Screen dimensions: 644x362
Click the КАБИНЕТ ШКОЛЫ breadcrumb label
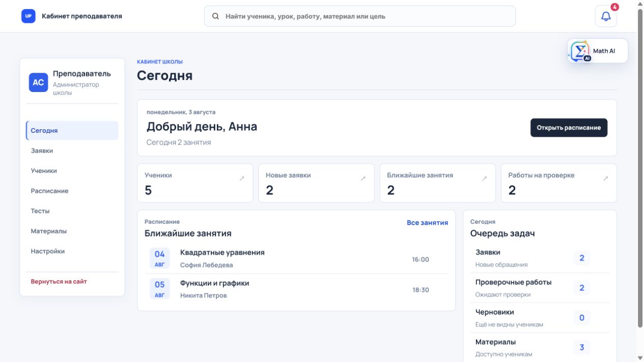[x=160, y=62]
